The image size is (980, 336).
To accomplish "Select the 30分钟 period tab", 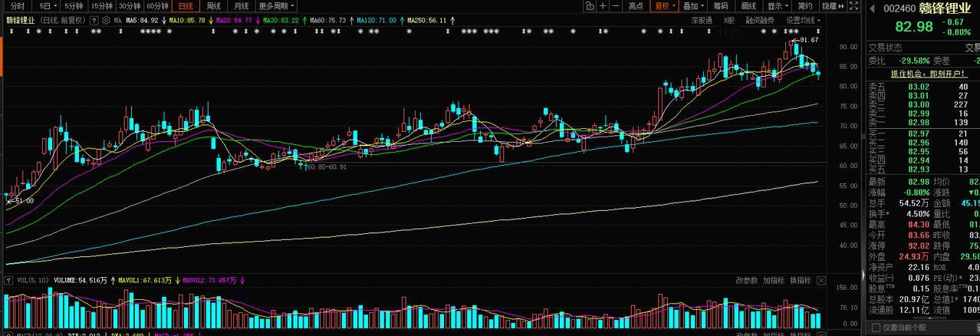I will (x=130, y=5).
